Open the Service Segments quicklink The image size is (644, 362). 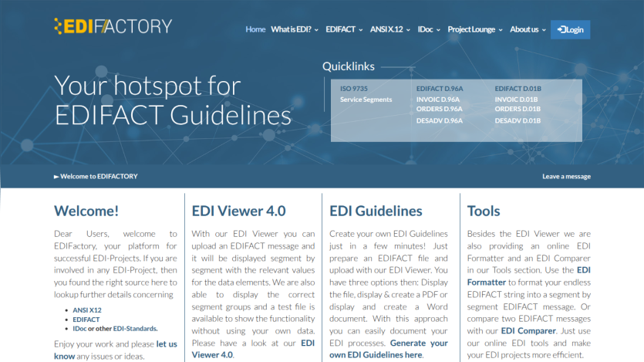[x=366, y=100]
